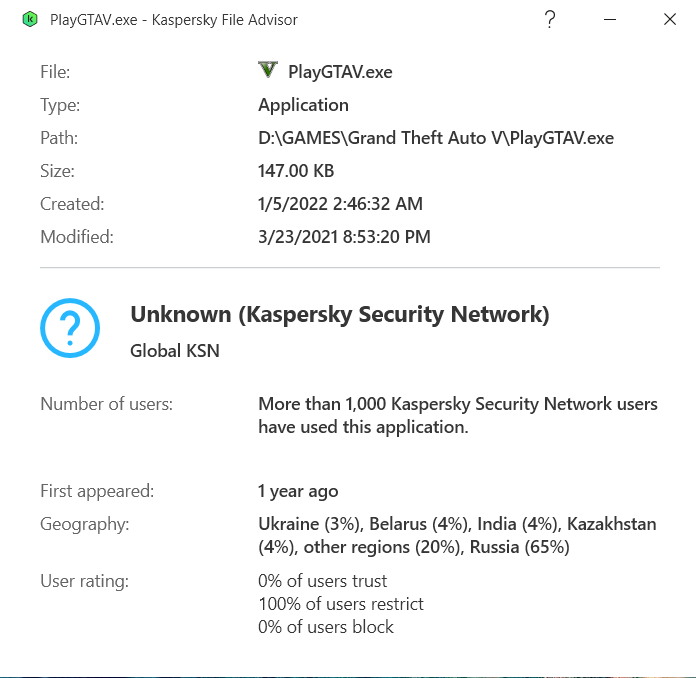
Task: Click the modified date 3/23/2021 8:53:20 PM
Action: click(x=344, y=237)
